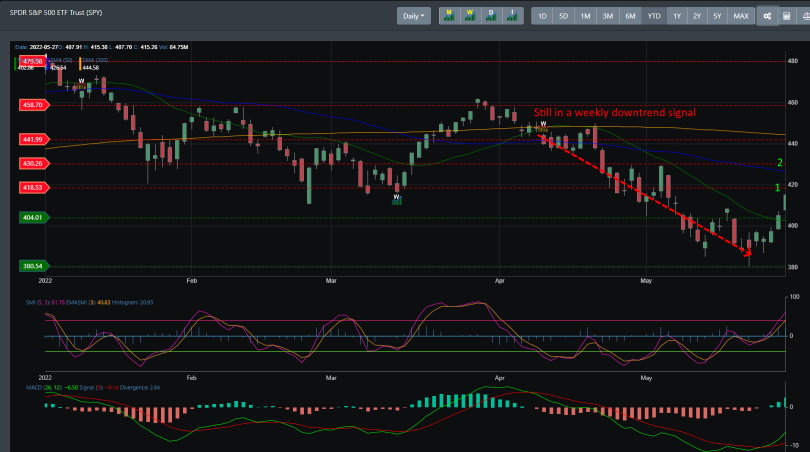Open the chart settings gears icon
Screen dimensions: 810x452
point(767,16)
